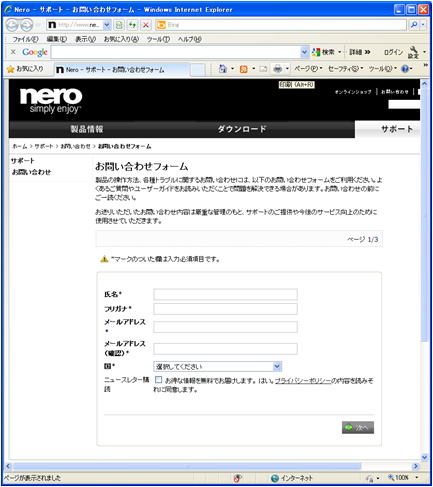The width and height of the screenshot is (433, 487).
Task: Open the ツール menu in menu bar
Action: coord(158,39)
